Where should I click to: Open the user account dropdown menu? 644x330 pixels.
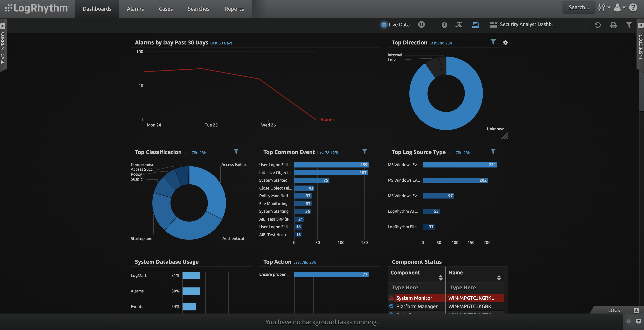(x=620, y=7)
